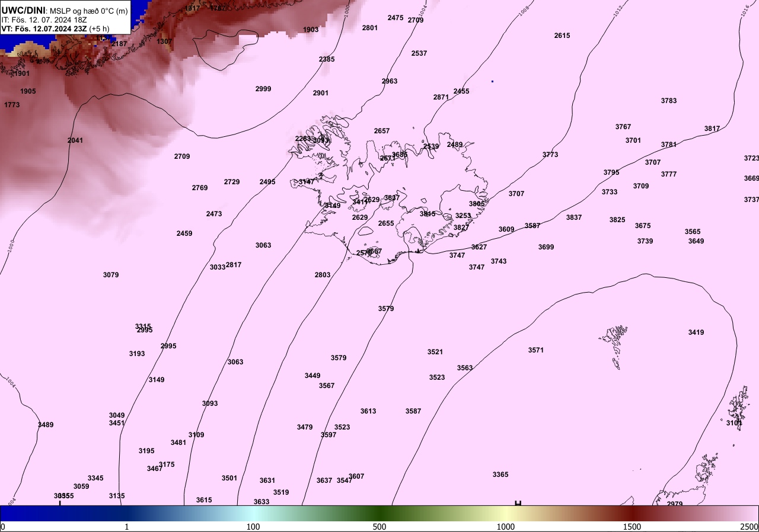Click the height value 2963

pos(390,81)
